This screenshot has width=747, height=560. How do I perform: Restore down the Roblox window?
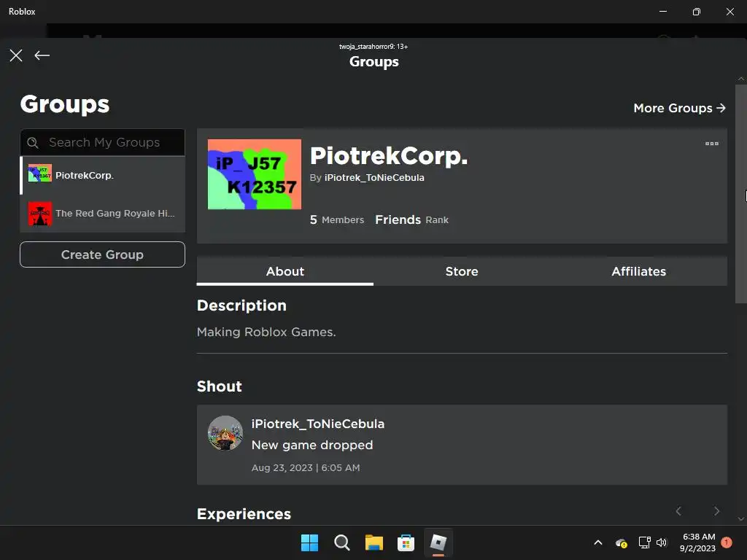(697, 12)
